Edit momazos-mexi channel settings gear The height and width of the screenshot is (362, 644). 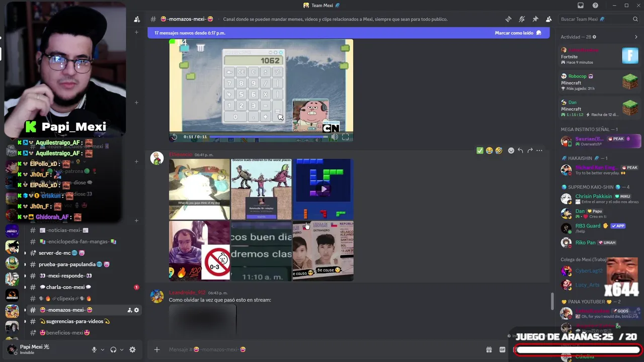coord(136,310)
